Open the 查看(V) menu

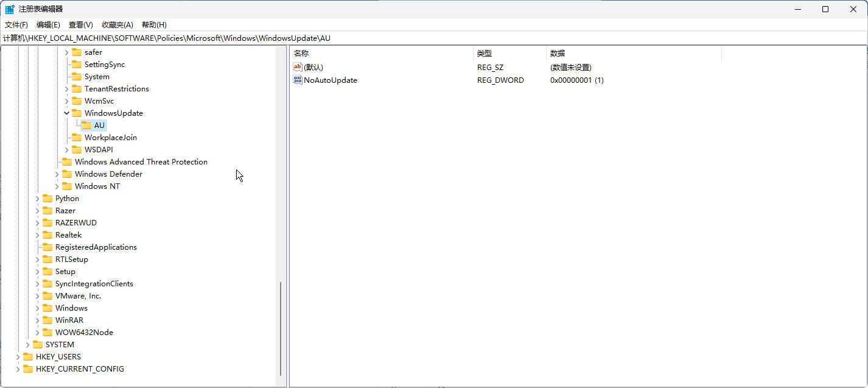point(80,24)
